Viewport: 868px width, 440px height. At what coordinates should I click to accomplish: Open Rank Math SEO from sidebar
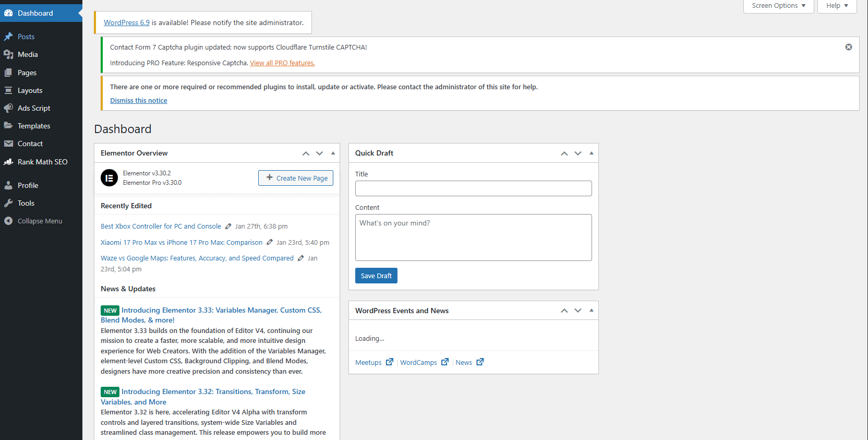click(42, 162)
